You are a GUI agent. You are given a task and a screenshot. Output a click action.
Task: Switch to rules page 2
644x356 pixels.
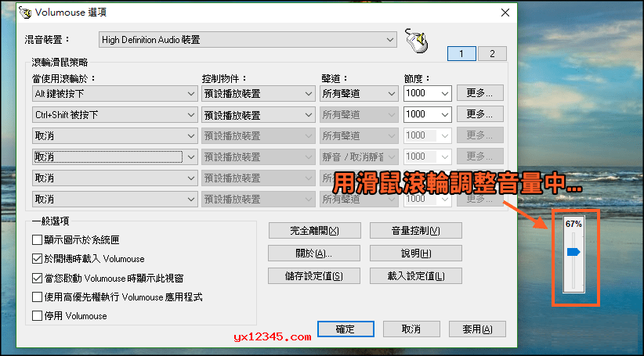[x=492, y=54]
